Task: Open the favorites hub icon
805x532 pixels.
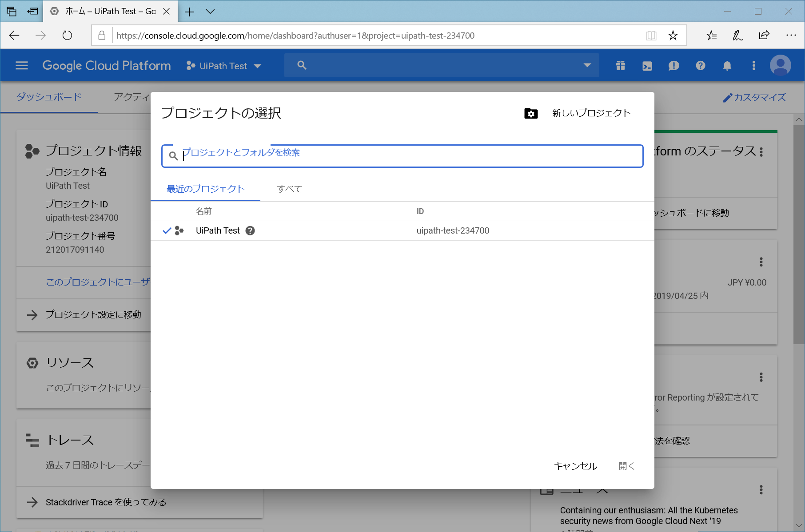Action: click(712, 36)
